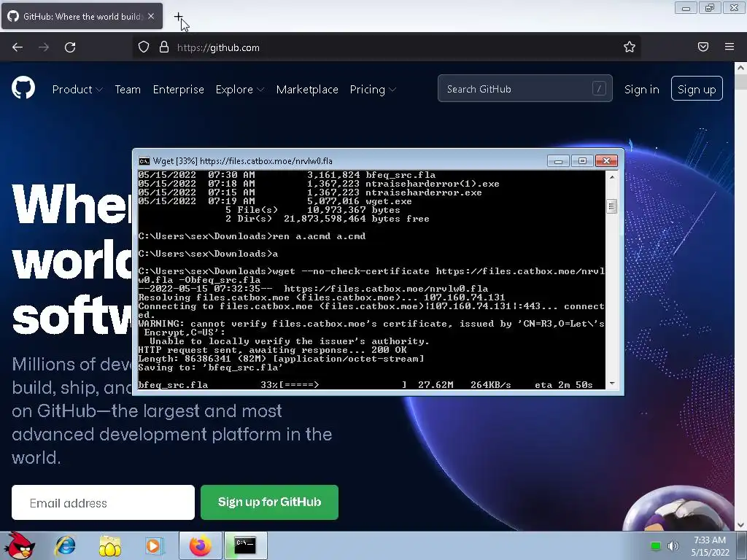Screen dimensions: 747x560
Task: Open the Enterprise nav link
Action: tap(178, 90)
